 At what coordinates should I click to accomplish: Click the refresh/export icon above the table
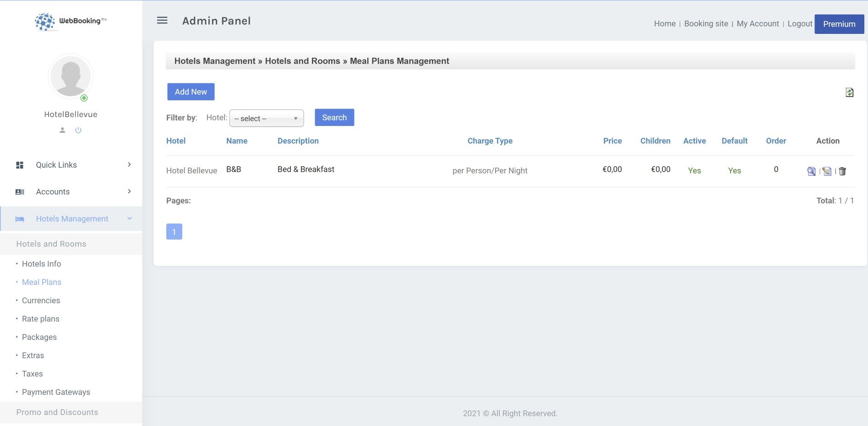[849, 93]
